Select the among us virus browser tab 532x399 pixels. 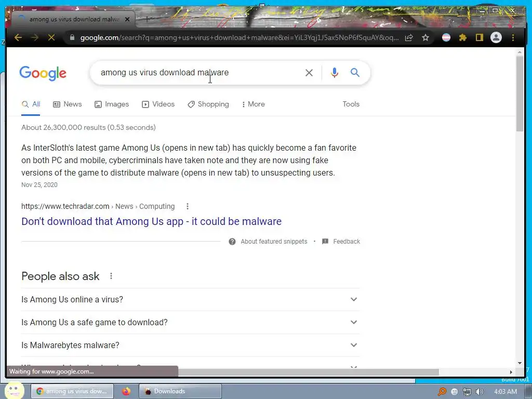(x=73, y=19)
